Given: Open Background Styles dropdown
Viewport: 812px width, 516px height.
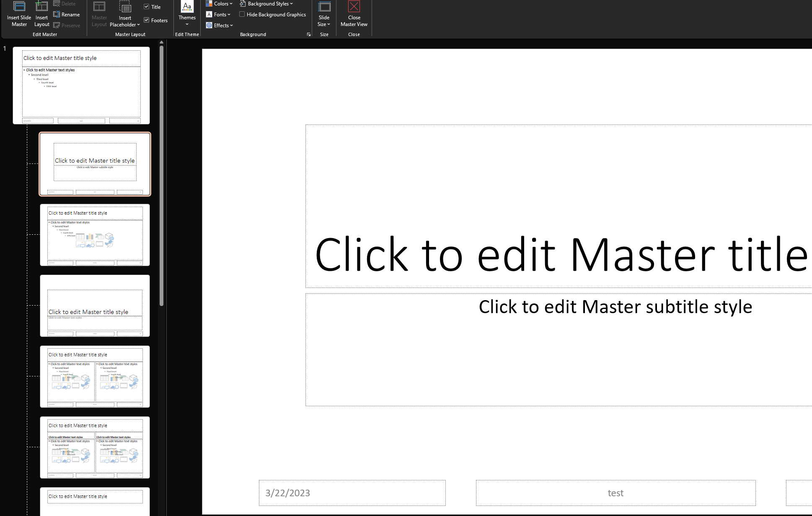Looking at the screenshot, I should (x=266, y=4).
